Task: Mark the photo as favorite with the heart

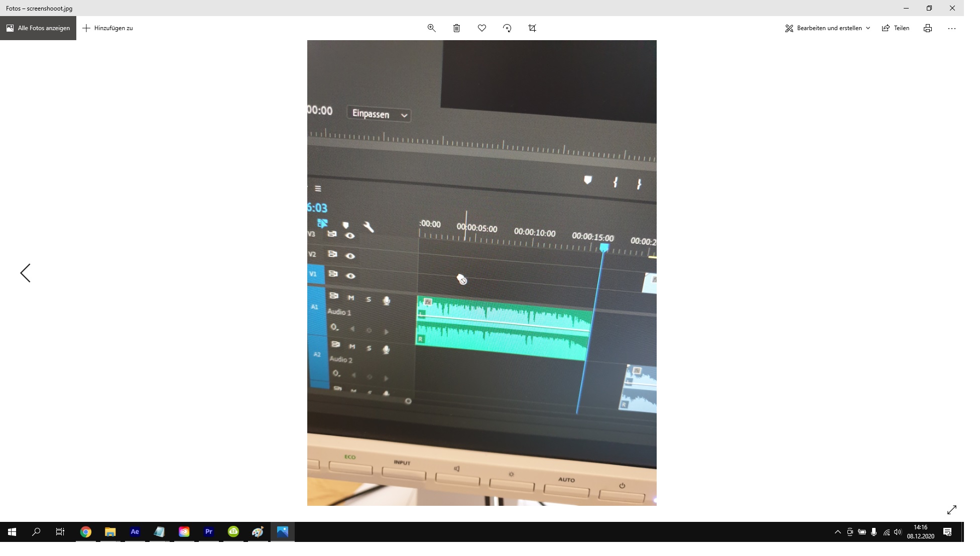Action: click(x=482, y=28)
